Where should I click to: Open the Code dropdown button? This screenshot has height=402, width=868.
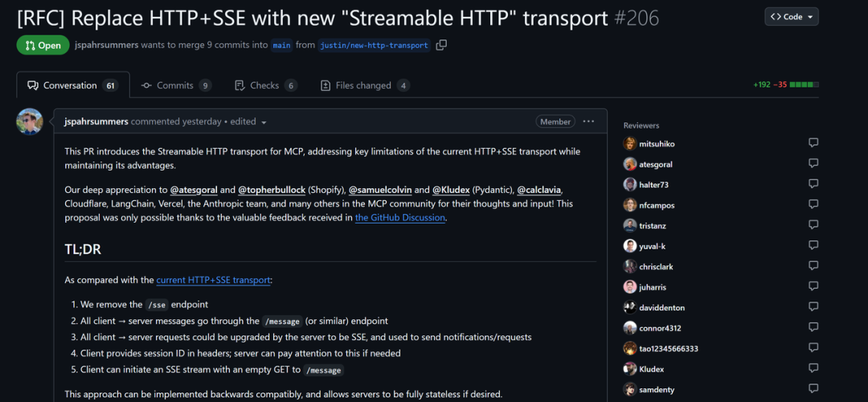point(792,17)
